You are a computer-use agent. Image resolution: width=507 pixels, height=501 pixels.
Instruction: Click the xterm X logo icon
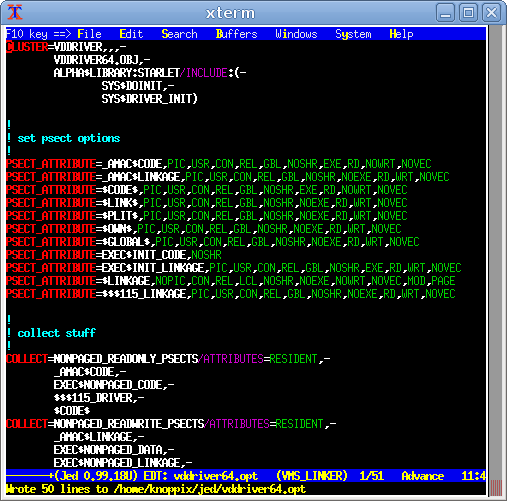coord(15,13)
